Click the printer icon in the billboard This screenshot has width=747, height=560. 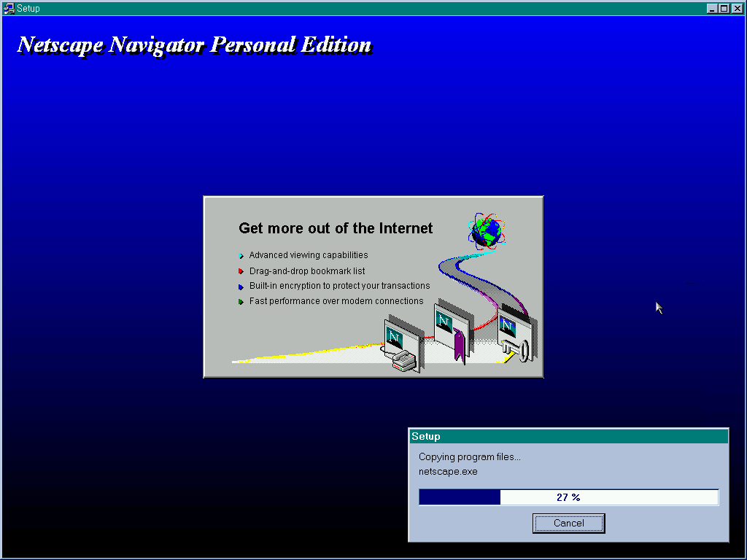404,360
